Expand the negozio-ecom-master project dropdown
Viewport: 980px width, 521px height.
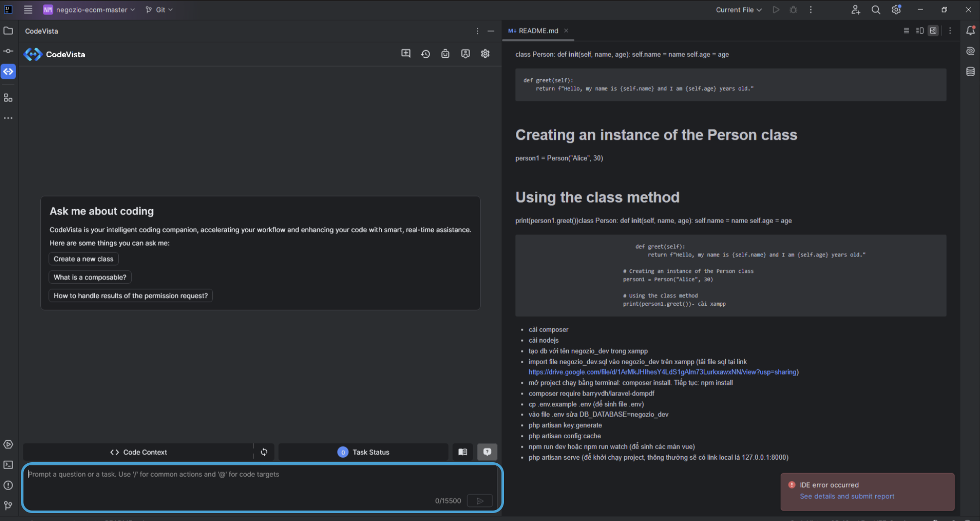[x=90, y=10]
